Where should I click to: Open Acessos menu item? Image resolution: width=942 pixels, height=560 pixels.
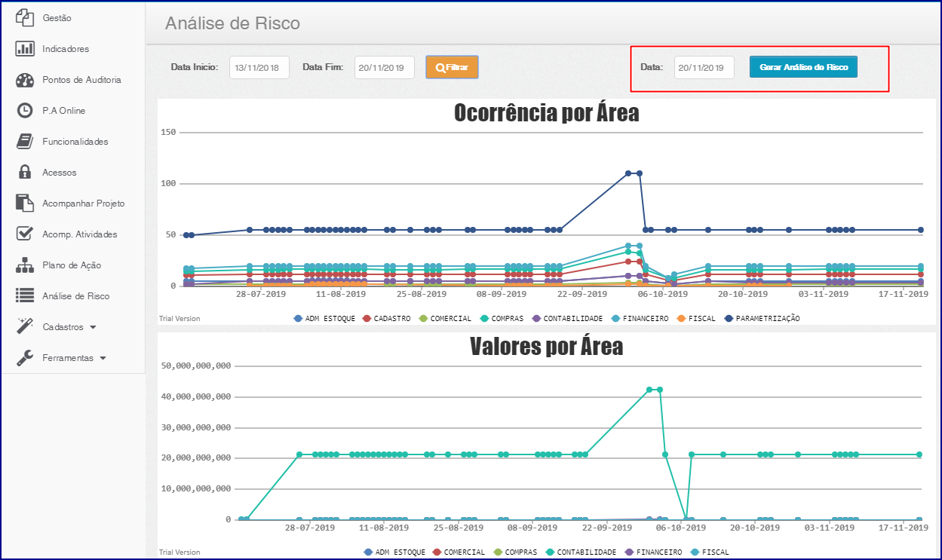(x=60, y=173)
